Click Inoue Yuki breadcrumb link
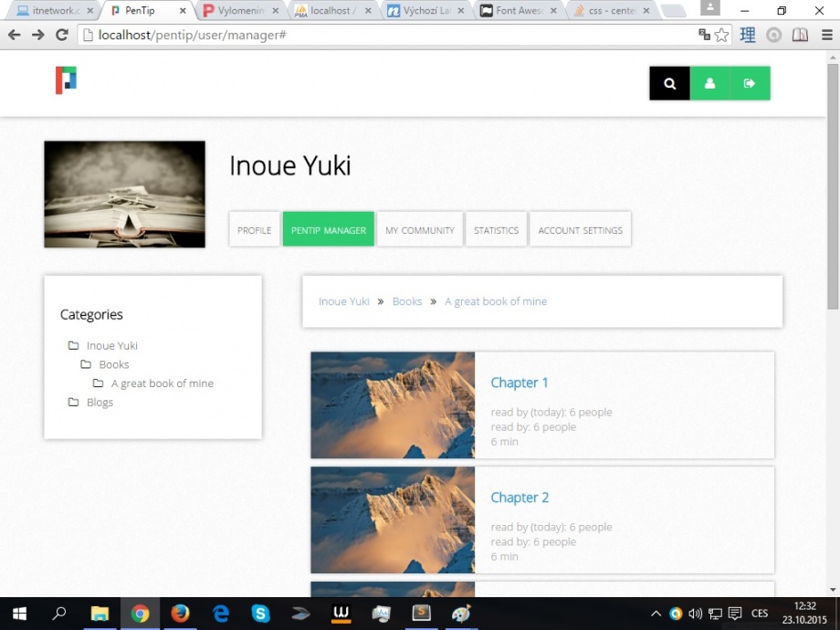Viewport: 840px width, 630px height. point(344,301)
